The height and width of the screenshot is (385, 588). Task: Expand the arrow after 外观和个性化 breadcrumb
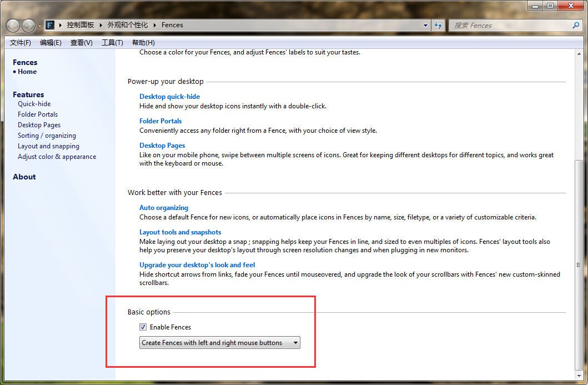pos(154,25)
